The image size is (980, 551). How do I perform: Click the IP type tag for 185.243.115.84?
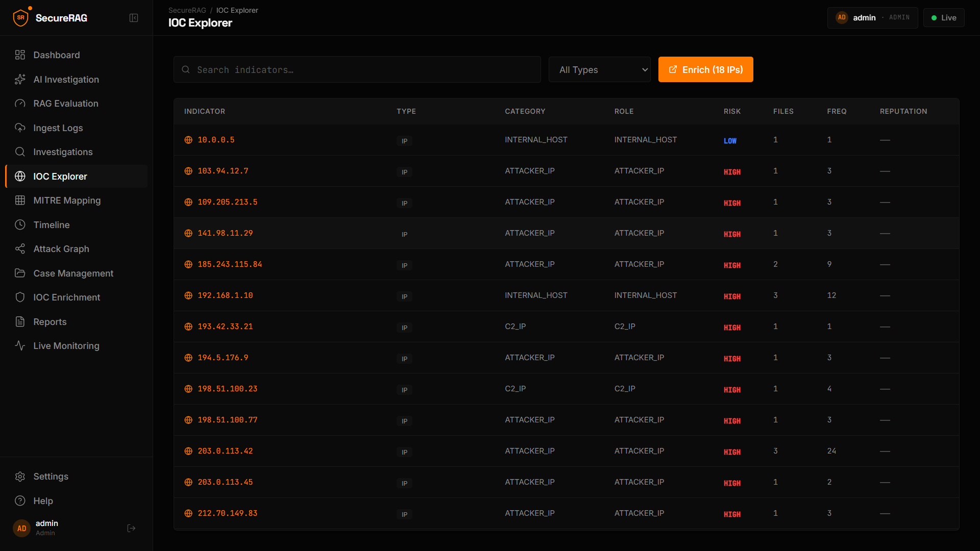404,265
